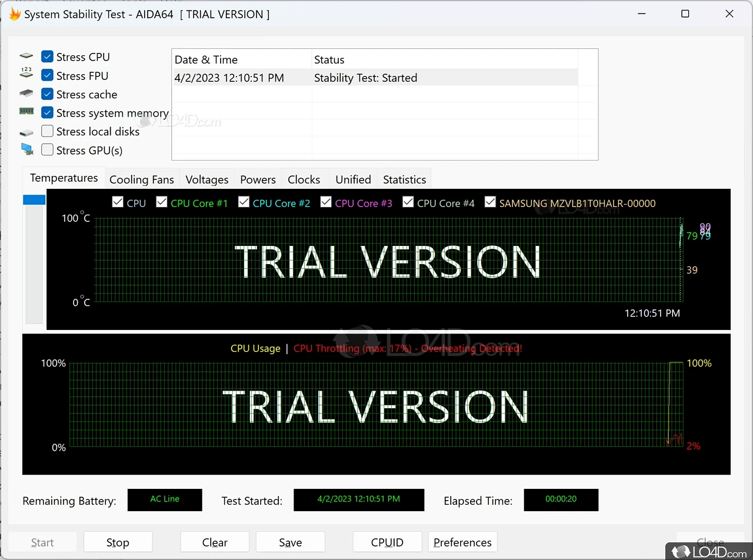Click the CPU Throttling overheating warning text
Image resolution: width=753 pixels, height=560 pixels.
(x=408, y=348)
